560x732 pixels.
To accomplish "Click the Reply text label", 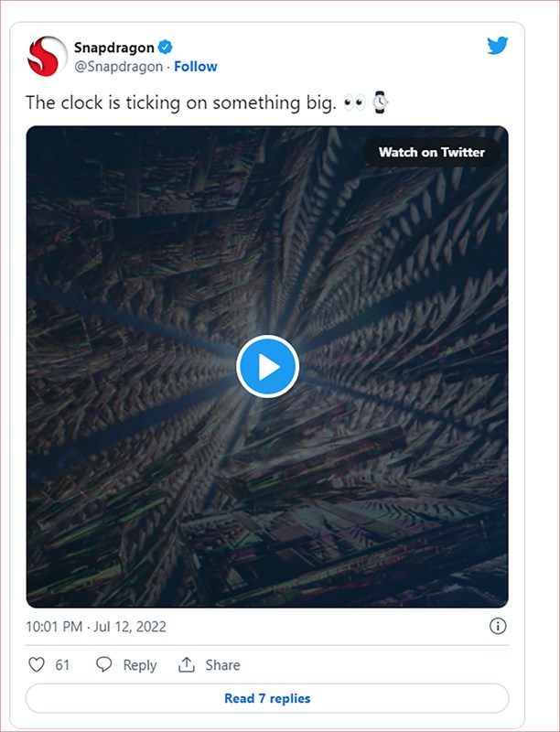I will tap(139, 665).
